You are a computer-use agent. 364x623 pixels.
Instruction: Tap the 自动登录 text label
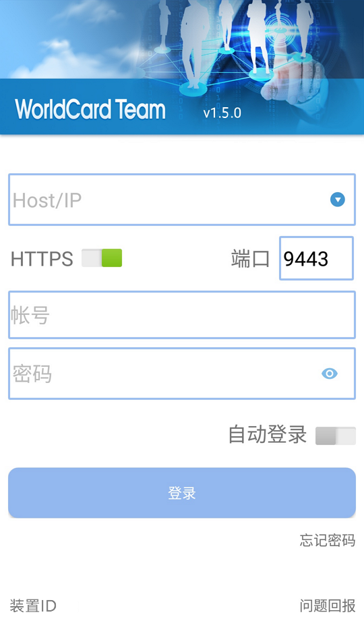tap(267, 434)
